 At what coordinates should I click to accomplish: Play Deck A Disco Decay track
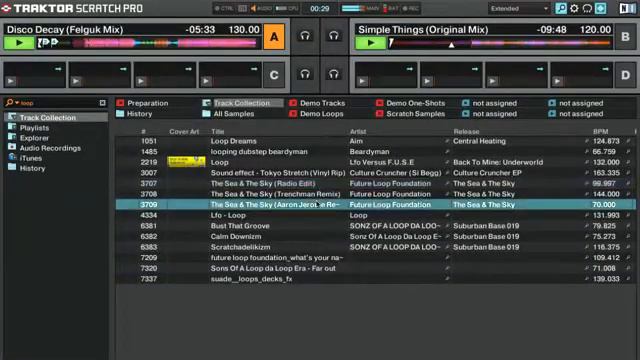pos(19,43)
